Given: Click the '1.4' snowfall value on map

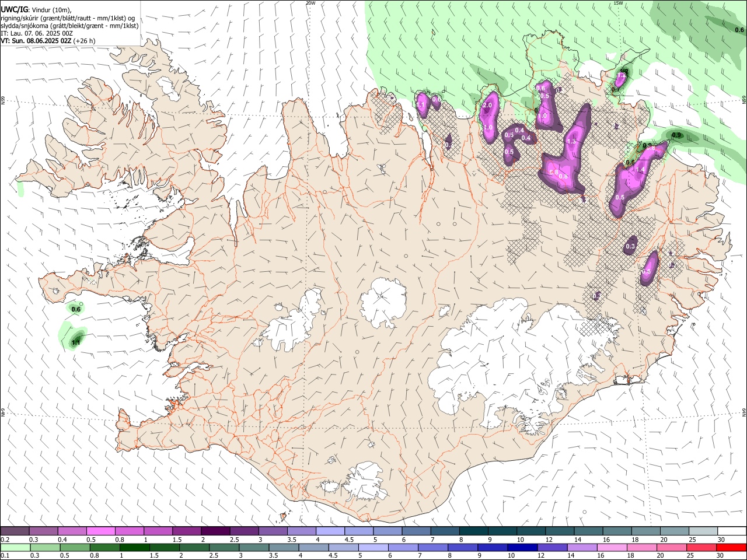Looking at the screenshot, I should (640, 170).
